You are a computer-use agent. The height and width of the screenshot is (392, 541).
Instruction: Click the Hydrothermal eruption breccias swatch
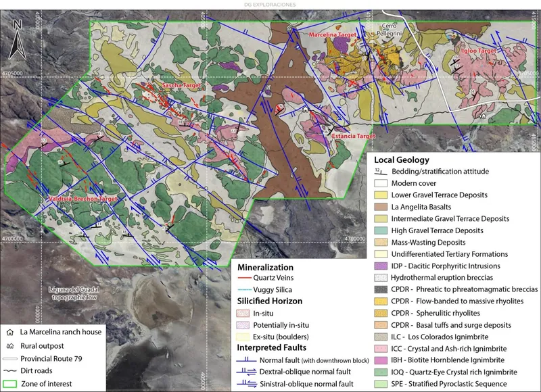[381, 278]
